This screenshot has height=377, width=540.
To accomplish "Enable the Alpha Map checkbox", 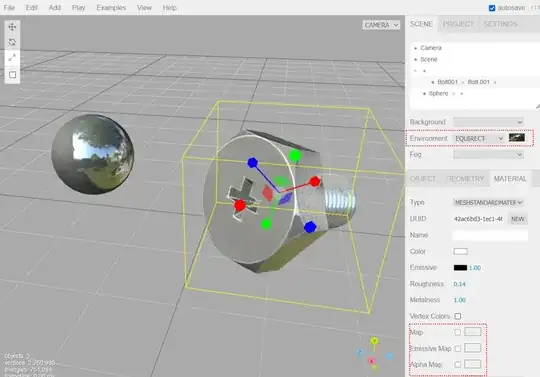I will click(x=458, y=364).
